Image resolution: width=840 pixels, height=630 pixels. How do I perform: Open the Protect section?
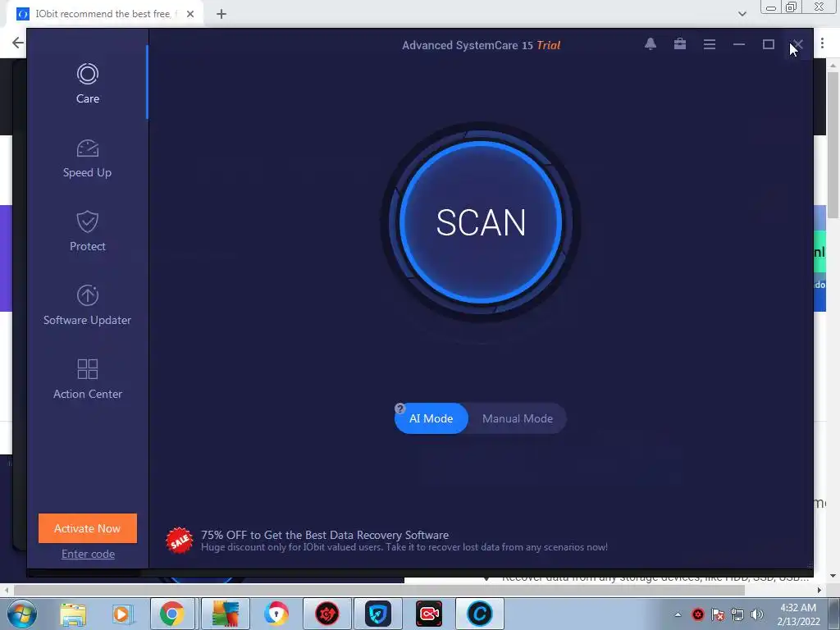coord(87,232)
